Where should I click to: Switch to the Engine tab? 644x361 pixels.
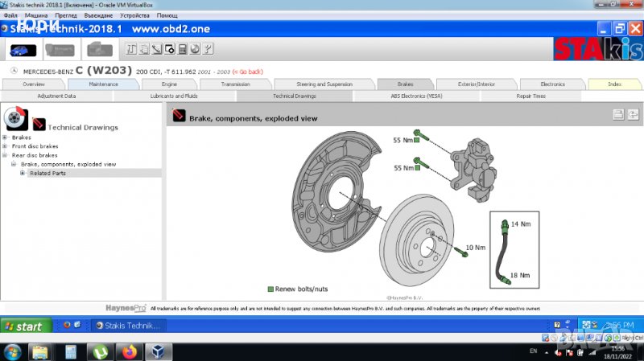tap(169, 84)
